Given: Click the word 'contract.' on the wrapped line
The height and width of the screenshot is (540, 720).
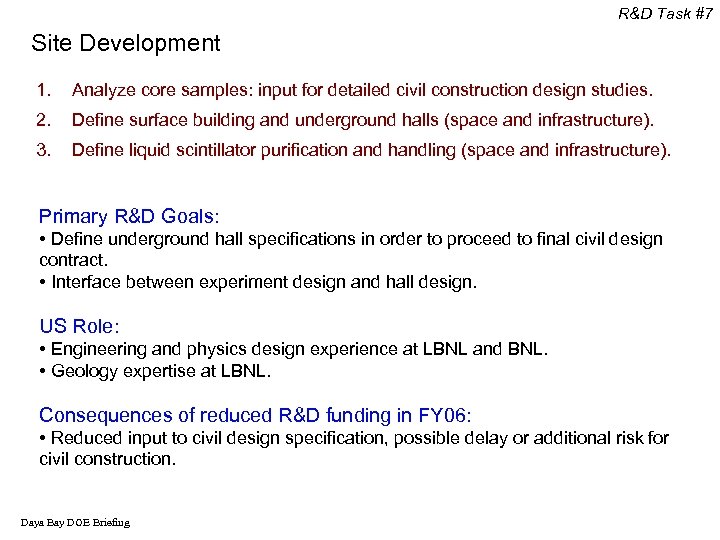Looking at the screenshot, I should point(73,260).
